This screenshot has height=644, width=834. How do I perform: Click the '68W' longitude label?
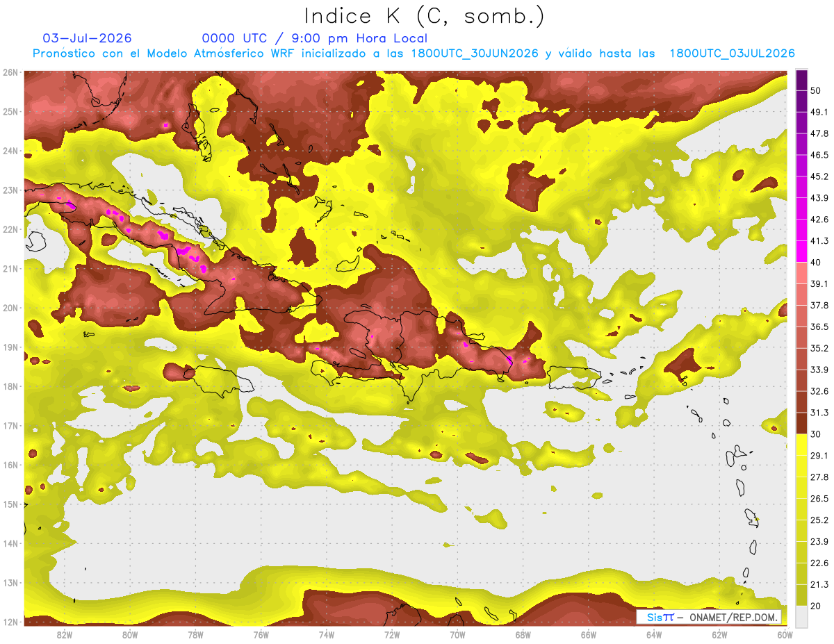pyautogui.click(x=523, y=635)
